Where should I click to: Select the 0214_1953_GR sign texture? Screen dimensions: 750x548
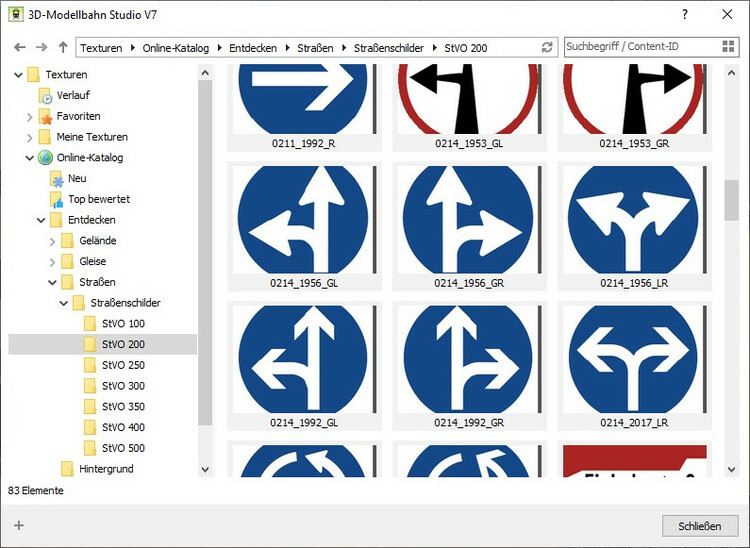click(634, 107)
